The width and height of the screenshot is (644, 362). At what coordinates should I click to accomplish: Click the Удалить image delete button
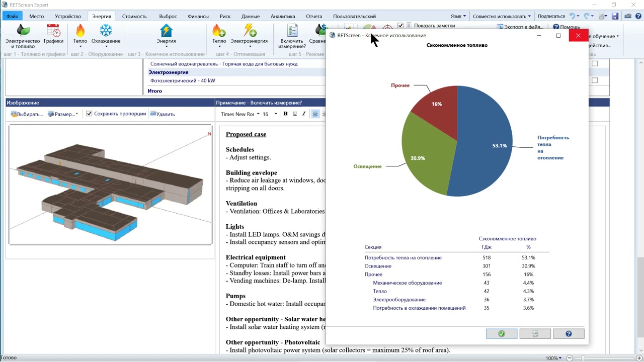[x=163, y=114]
